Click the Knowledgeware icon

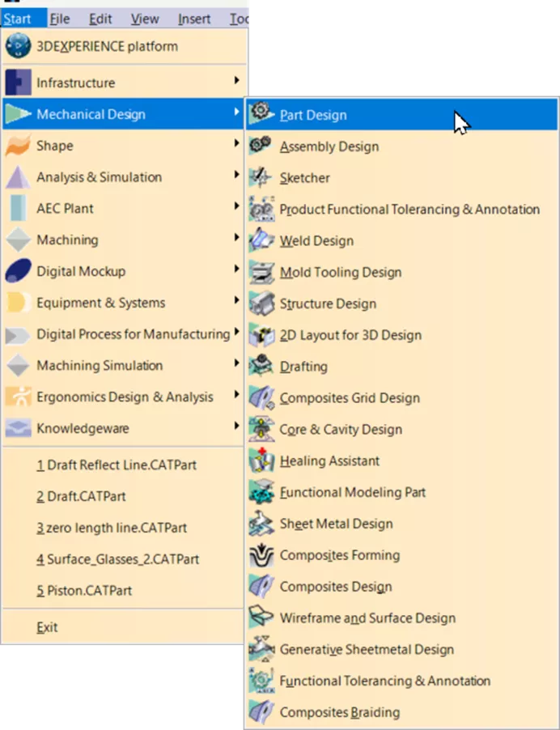click(18, 428)
